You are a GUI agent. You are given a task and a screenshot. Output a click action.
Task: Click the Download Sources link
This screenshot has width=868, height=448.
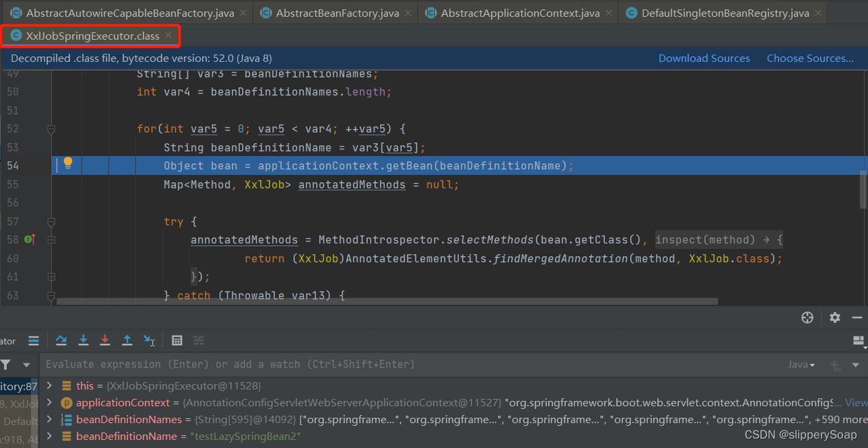(704, 59)
